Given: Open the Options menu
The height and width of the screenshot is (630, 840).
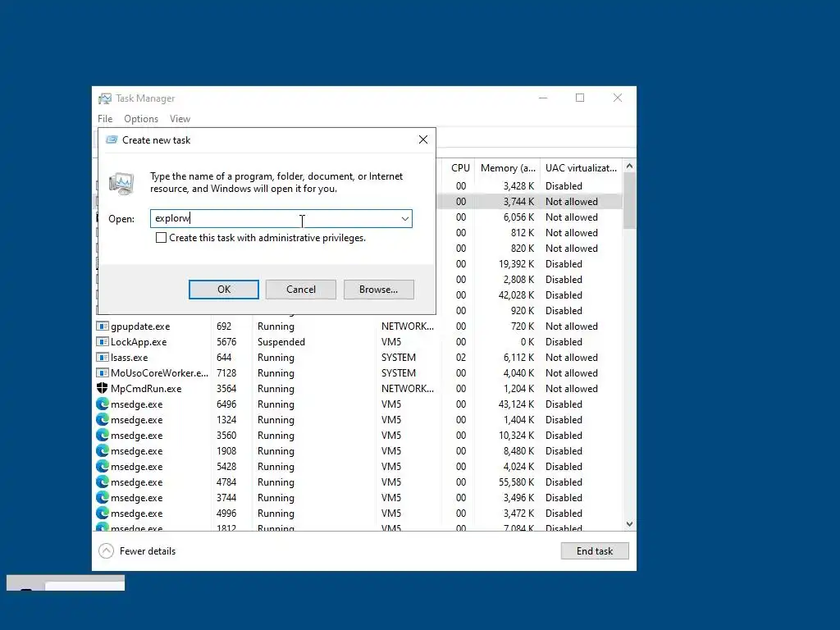Looking at the screenshot, I should pos(141,119).
